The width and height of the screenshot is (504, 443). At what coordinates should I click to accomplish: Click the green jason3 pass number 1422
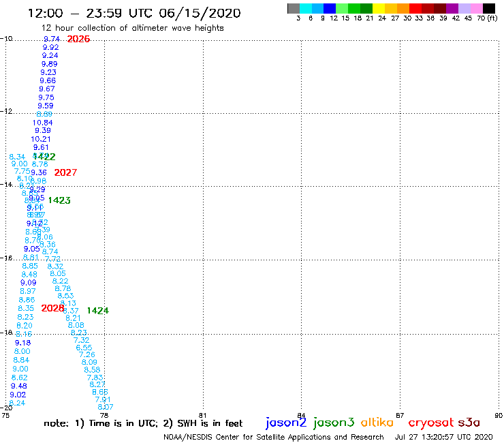[x=44, y=157]
